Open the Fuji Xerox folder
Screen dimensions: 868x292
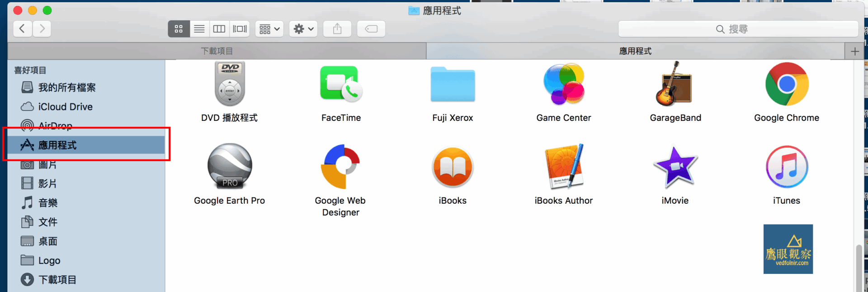(x=453, y=84)
